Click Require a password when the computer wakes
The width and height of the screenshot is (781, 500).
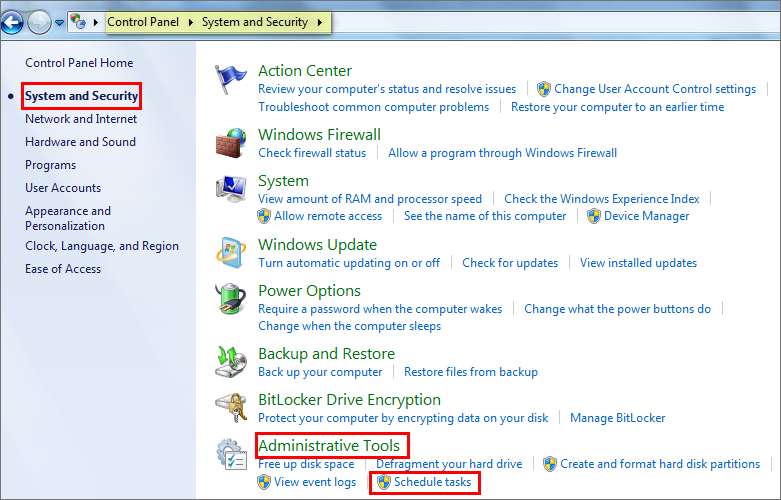point(380,309)
